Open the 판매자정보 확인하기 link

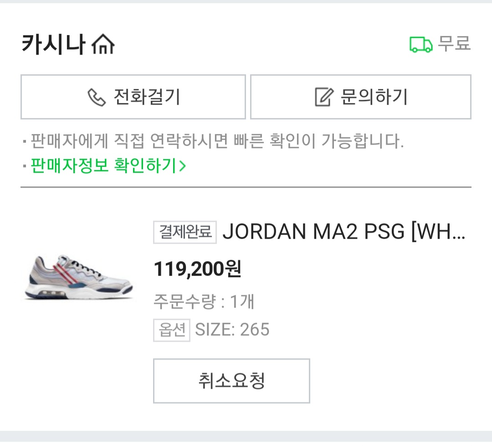pos(103,165)
